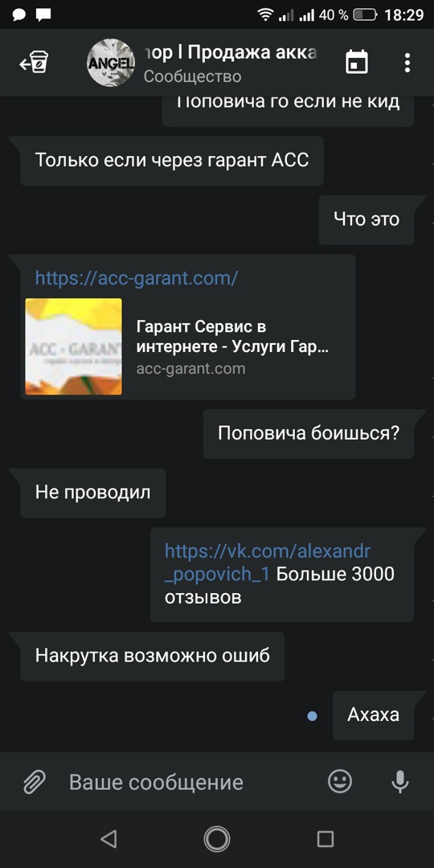Tap the community title 'Продажа акка' header

(x=230, y=53)
